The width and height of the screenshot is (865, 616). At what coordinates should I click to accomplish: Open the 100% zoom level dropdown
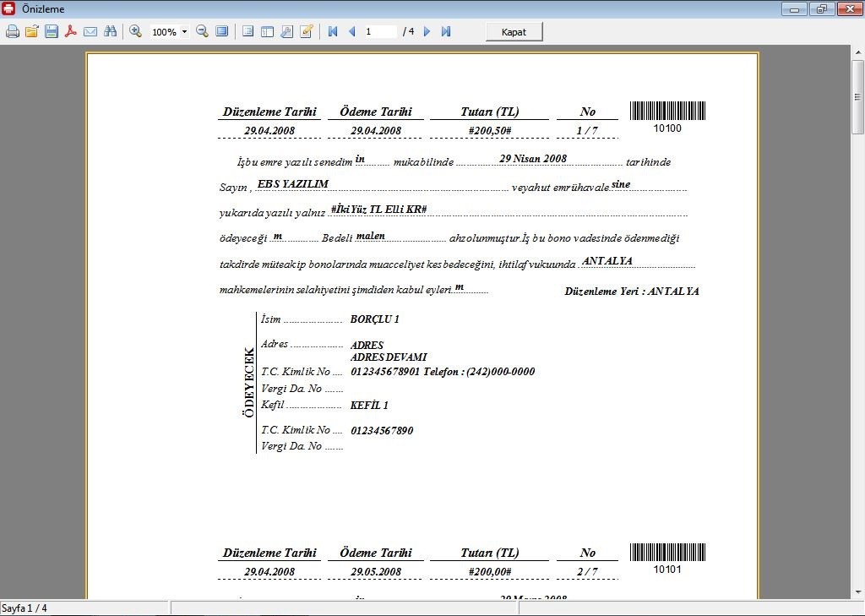184,32
